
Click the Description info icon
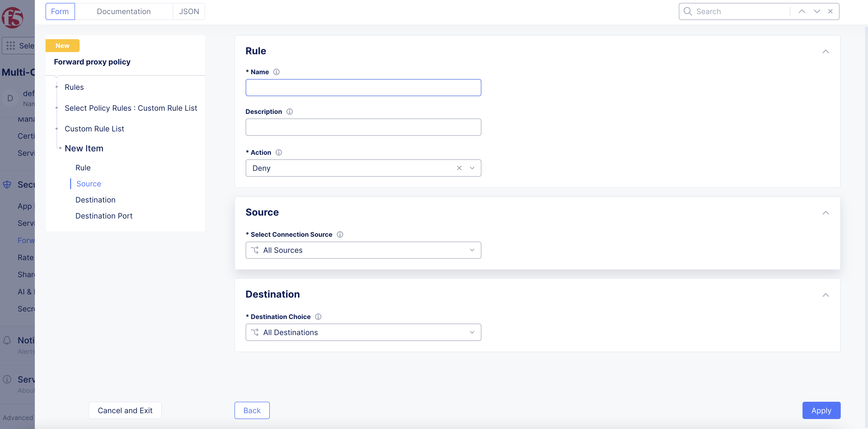click(289, 111)
